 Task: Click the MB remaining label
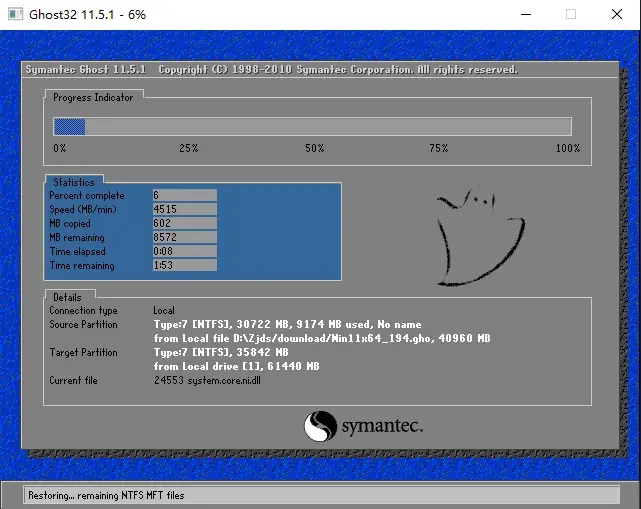pos(77,238)
